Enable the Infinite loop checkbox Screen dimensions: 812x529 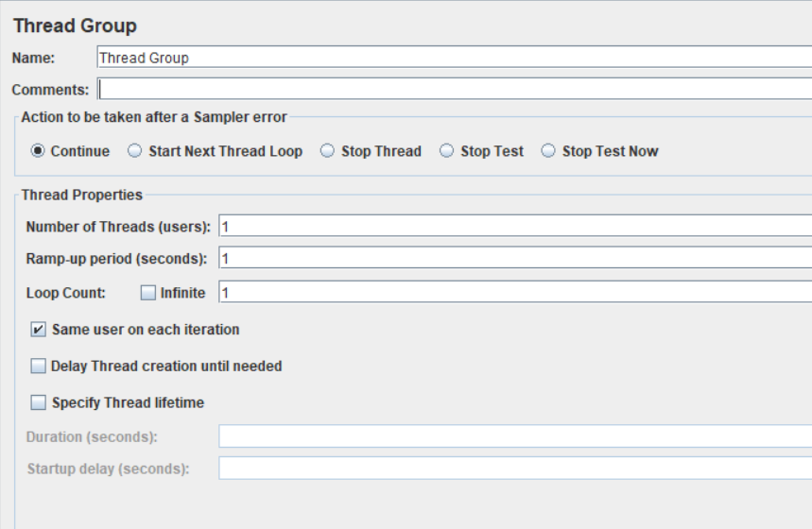pos(147,293)
